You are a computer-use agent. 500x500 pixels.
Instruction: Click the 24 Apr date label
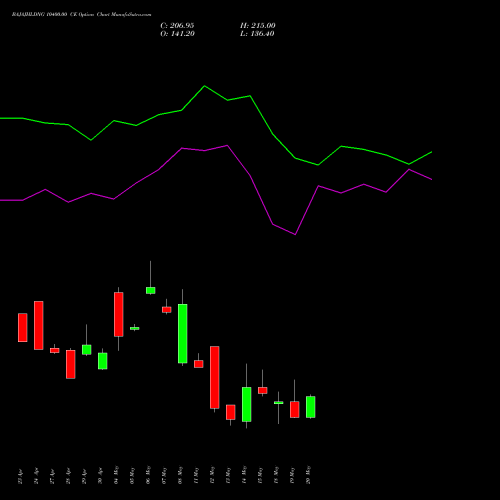point(36,476)
